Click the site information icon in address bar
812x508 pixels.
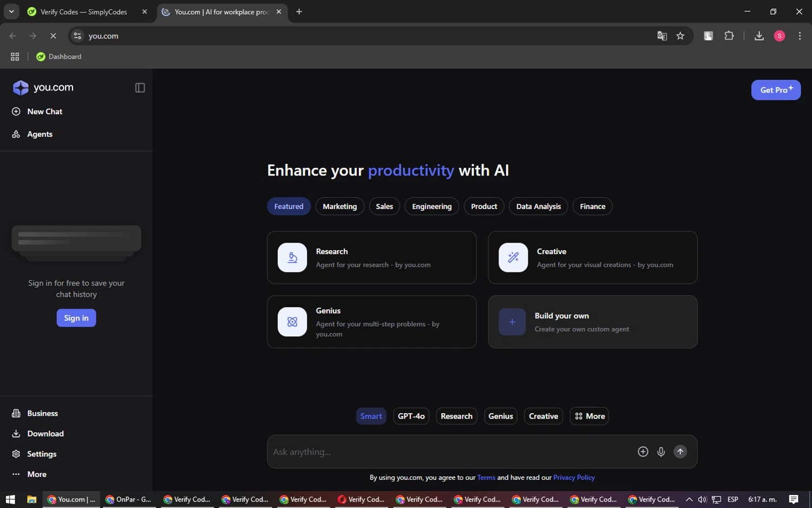pyautogui.click(x=77, y=36)
